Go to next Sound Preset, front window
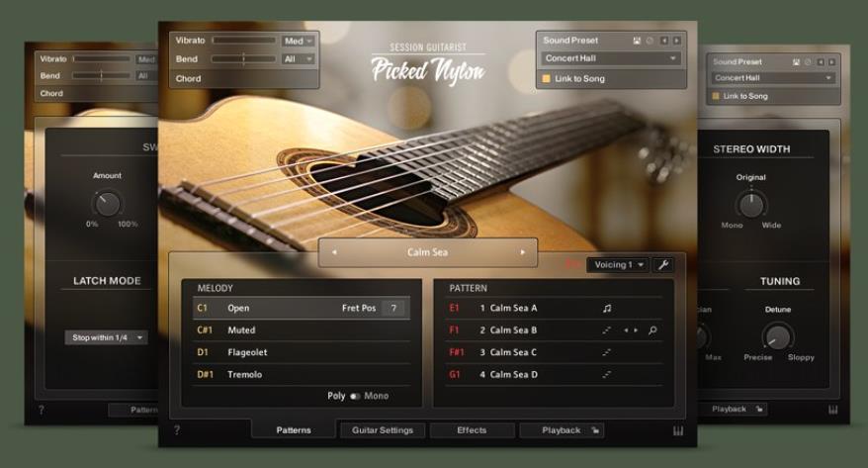This screenshot has width=868, height=468. pyautogui.click(x=676, y=41)
